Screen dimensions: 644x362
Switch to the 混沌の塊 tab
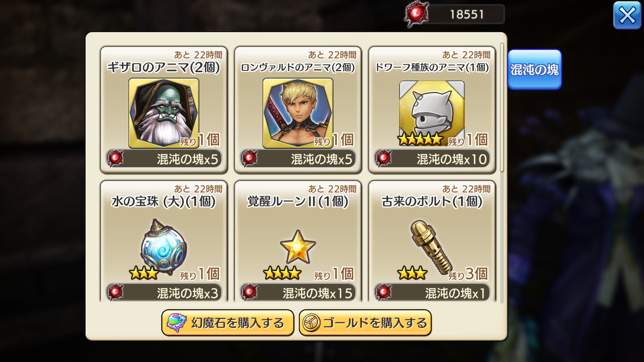point(535,70)
